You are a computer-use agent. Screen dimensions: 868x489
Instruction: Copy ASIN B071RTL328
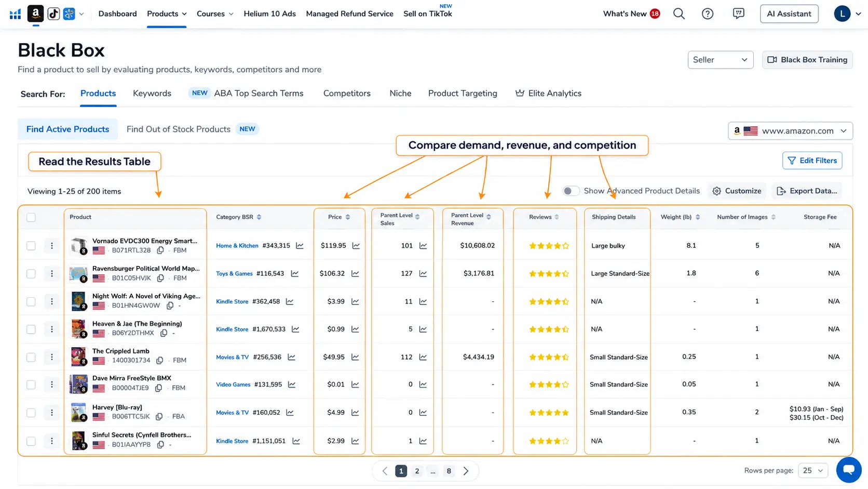click(x=160, y=250)
